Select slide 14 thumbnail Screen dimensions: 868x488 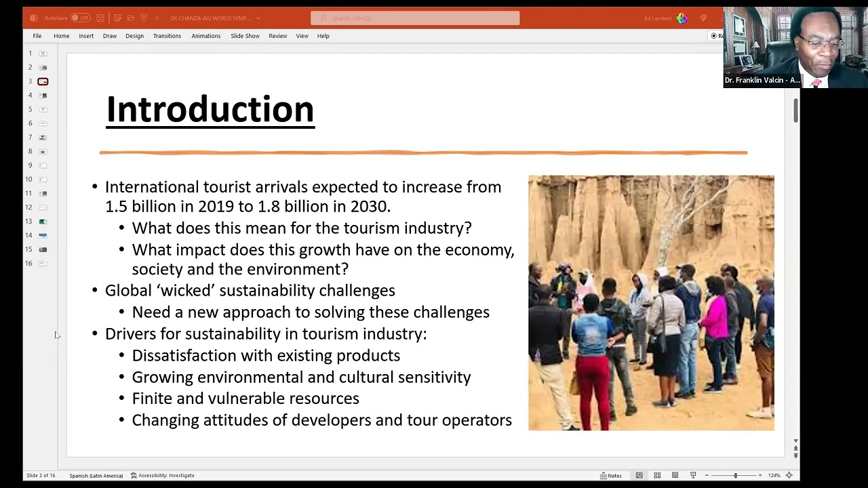(x=43, y=235)
